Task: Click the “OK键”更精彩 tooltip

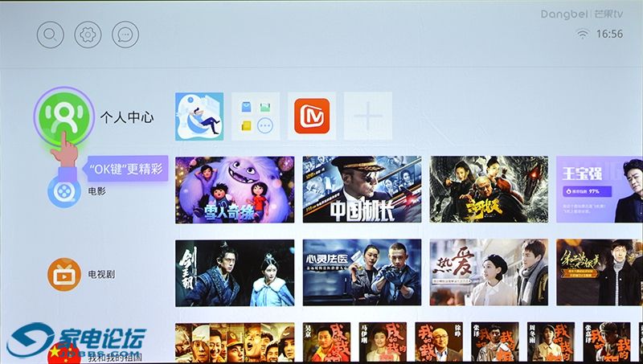Action: point(126,169)
